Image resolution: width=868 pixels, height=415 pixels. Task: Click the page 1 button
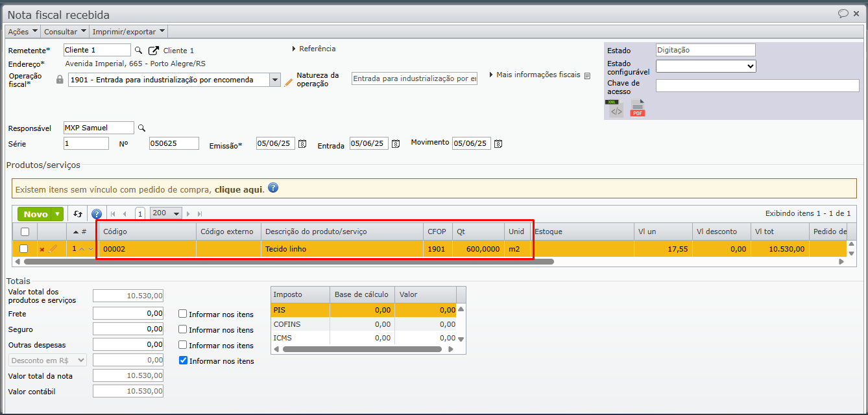tap(140, 214)
